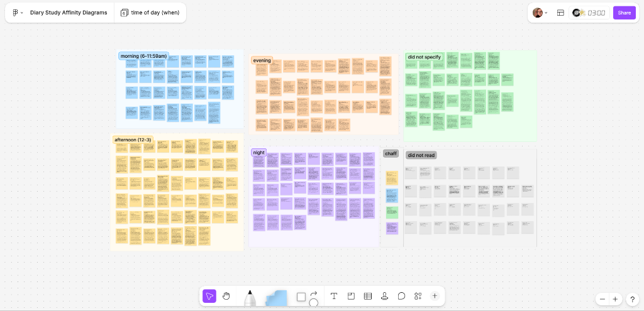Activate the select arrow tool
The width and height of the screenshot is (644, 311).
209,296
